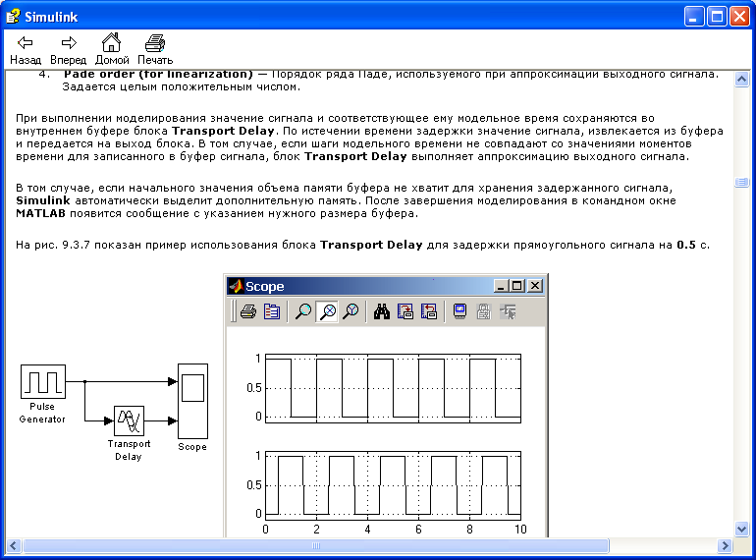Maximize the Scope window
756x560 pixels.
tap(517, 286)
